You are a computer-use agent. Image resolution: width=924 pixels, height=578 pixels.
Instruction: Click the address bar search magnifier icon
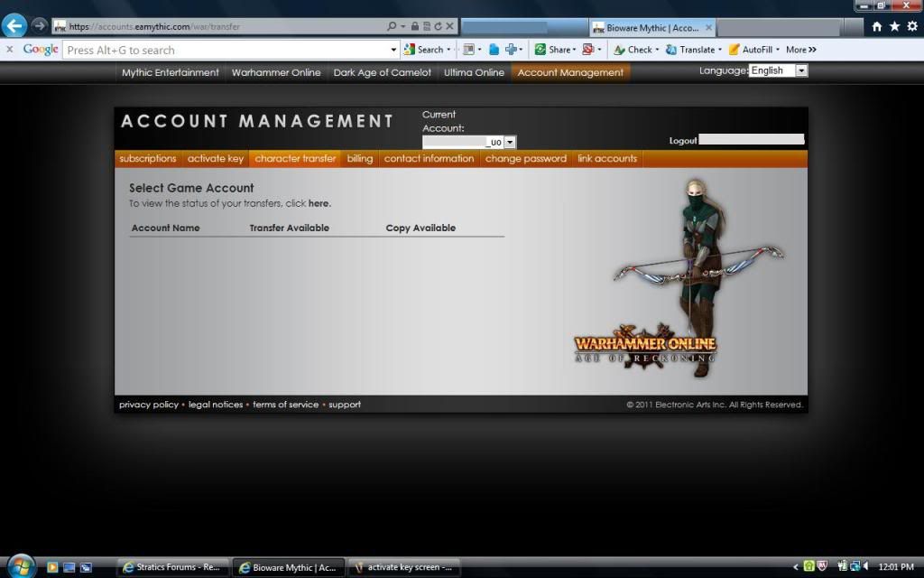pyautogui.click(x=392, y=26)
